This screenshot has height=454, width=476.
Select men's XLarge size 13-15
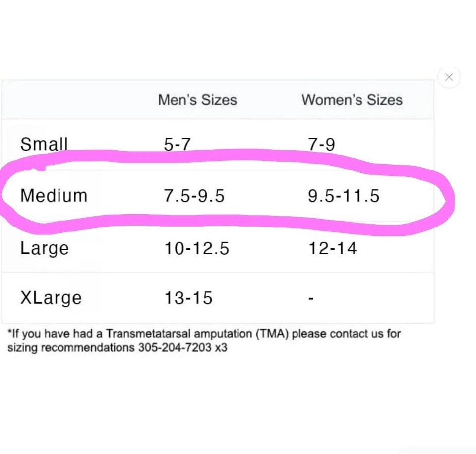pyautogui.click(x=188, y=298)
